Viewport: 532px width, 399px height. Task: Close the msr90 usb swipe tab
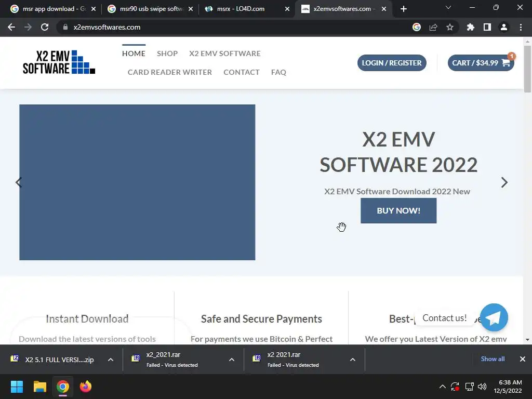[191, 9]
